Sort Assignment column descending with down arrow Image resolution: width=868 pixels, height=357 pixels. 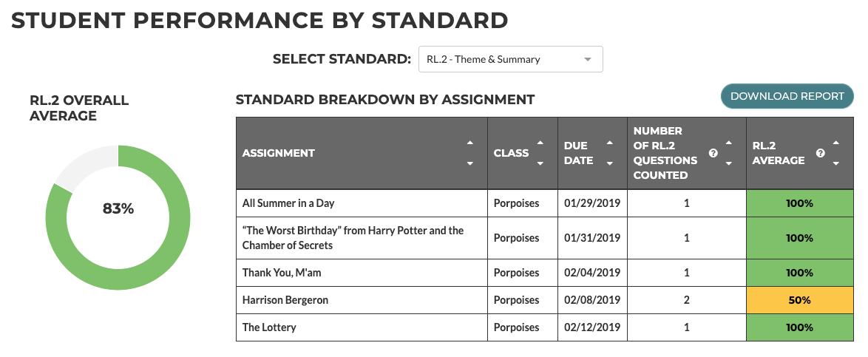[470, 163]
